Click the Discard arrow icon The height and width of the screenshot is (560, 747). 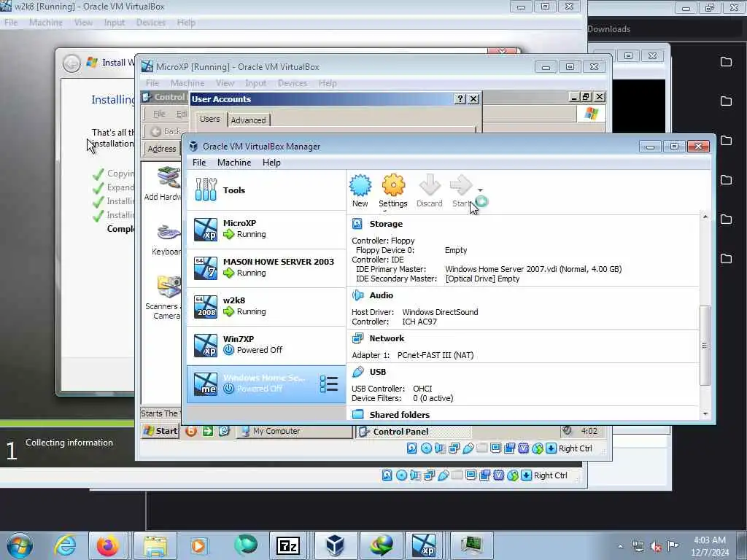pyautogui.click(x=429, y=186)
